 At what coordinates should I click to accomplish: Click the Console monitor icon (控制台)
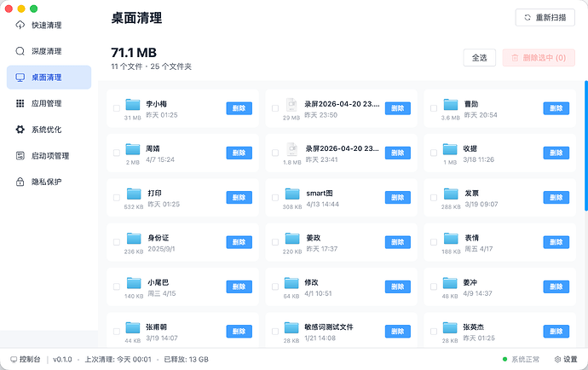coord(14,360)
